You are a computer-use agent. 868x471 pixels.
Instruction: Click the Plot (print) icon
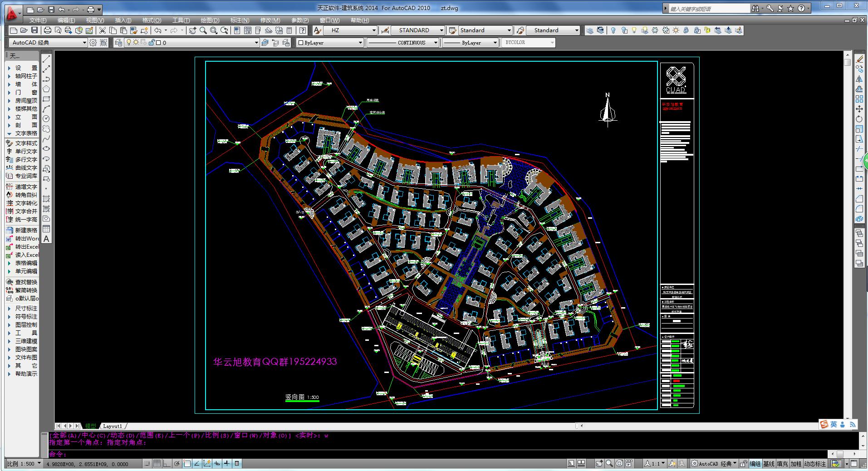pyautogui.click(x=48, y=30)
